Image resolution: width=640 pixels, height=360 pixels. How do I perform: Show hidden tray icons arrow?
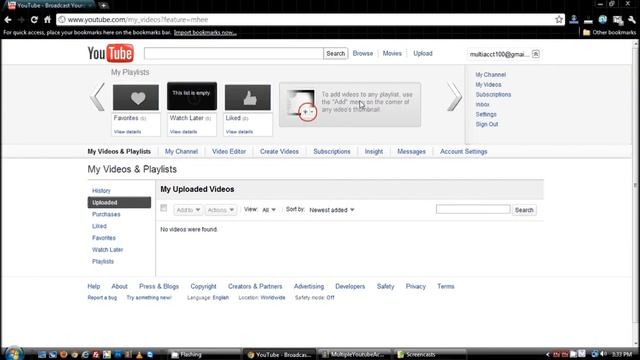pyautogui.click(x=548, y=354)
